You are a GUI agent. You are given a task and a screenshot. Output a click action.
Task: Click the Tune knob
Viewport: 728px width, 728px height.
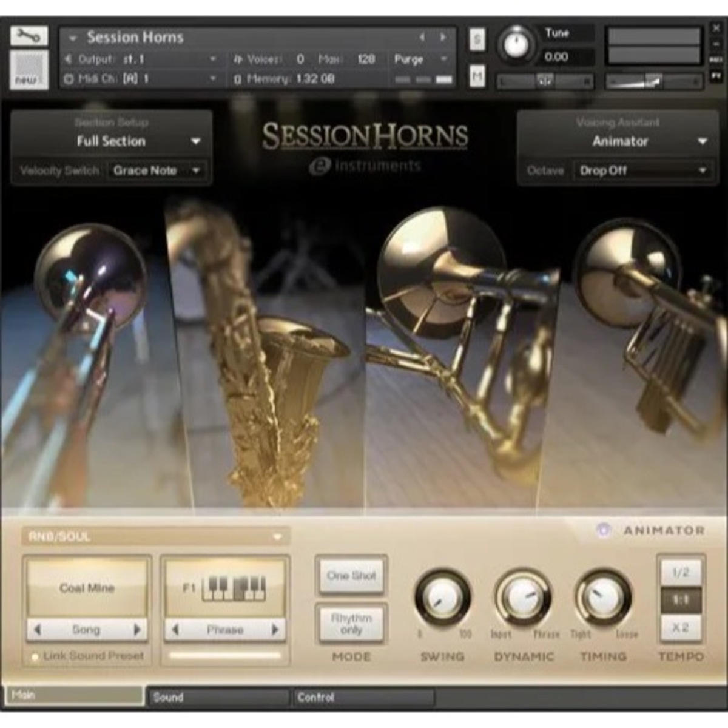click(x=516, y=45)
